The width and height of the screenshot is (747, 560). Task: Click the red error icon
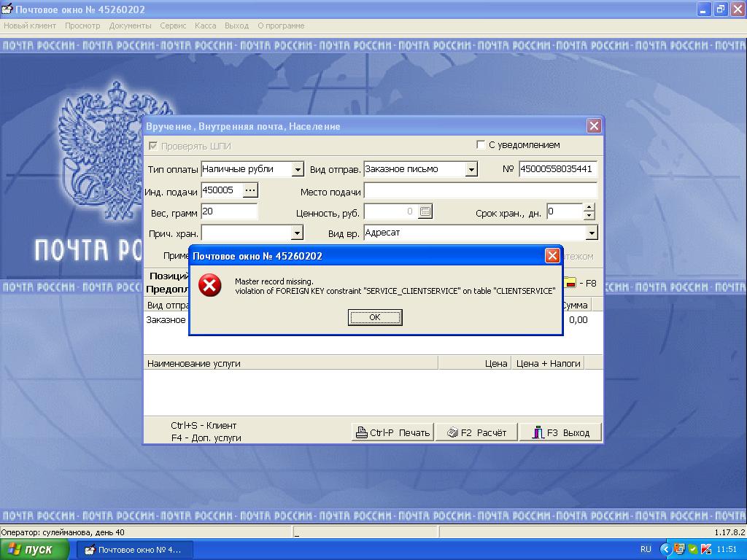209,285
